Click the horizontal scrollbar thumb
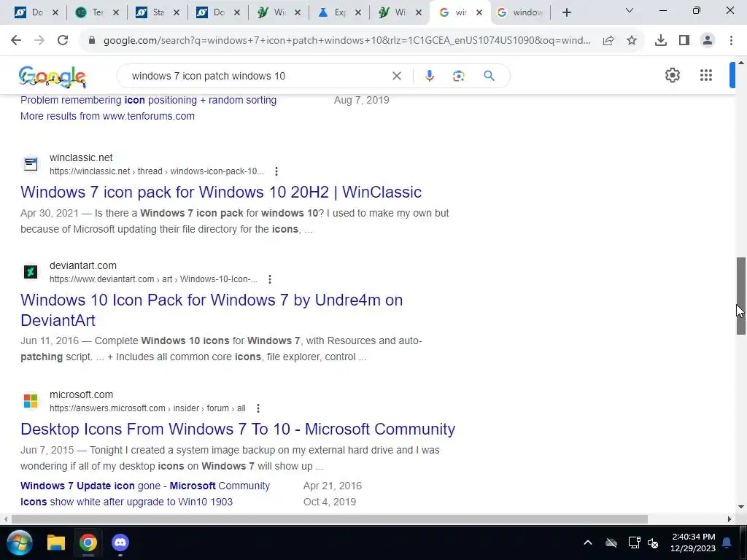The height and width of the screenshot is (560, 747). click(x=329, y=519)
